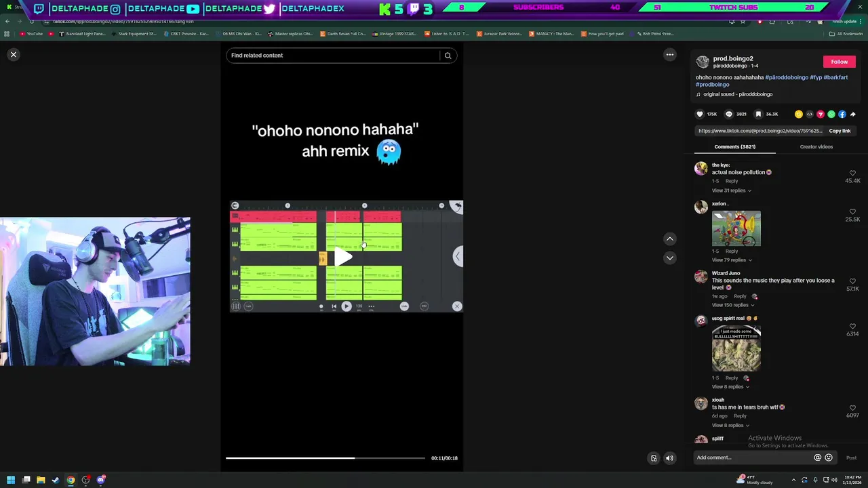This screenshot has height=488, width=868.
Task: Open the YouTube bookmark
Action: [31, 34]
